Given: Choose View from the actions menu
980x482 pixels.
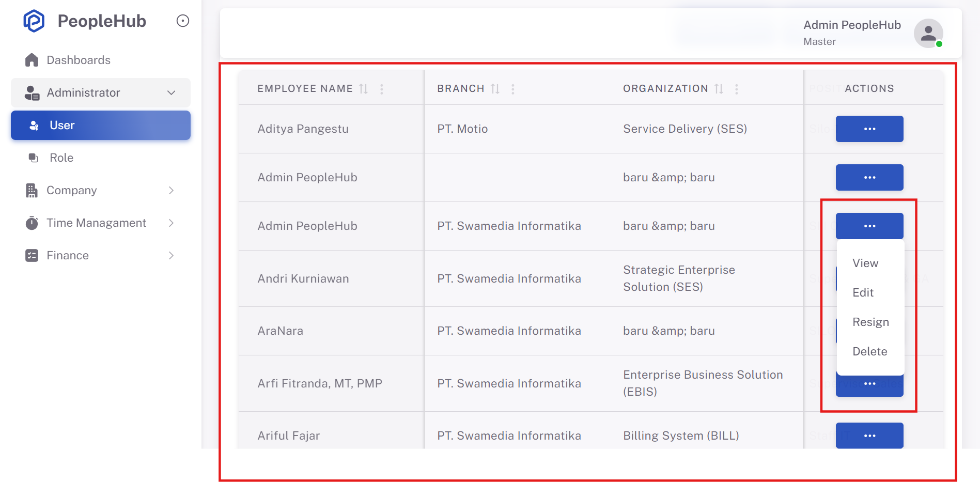Looking at the screenshot, I should (870, 263).
